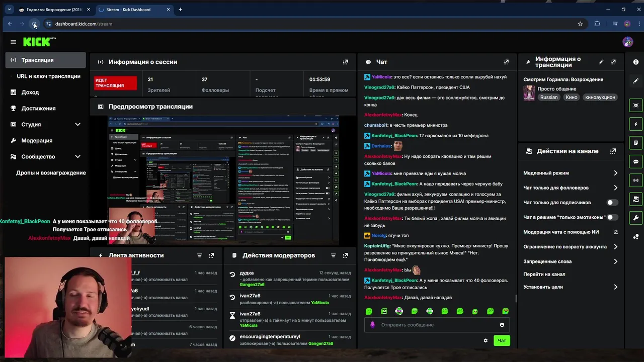Open a new browser tab
Image resolution: width=644 pixels, height=362 pixels.
coord(180,10)
